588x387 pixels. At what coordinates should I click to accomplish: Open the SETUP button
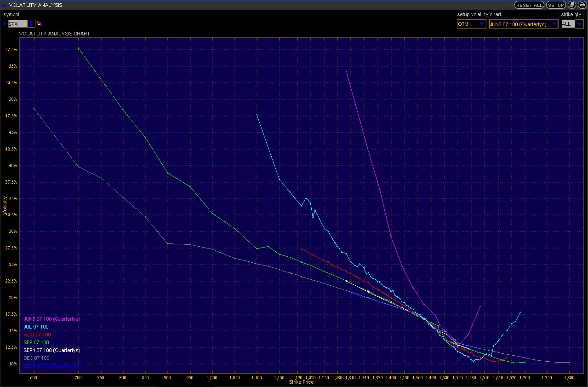556,5
